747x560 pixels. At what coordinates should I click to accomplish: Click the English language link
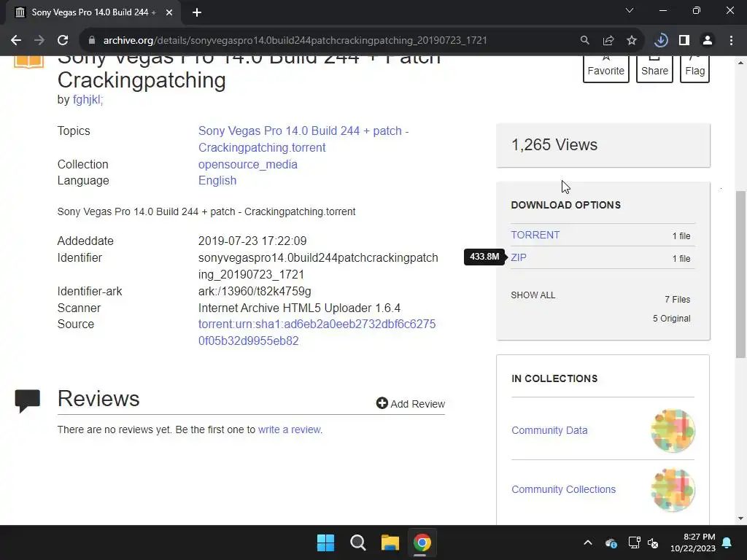217,181
